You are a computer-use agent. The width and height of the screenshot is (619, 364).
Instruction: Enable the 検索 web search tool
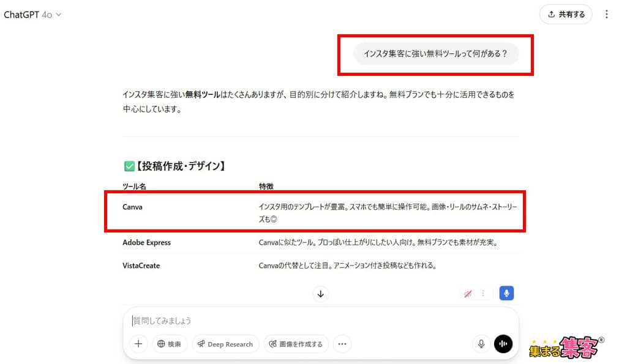[170, 344]
